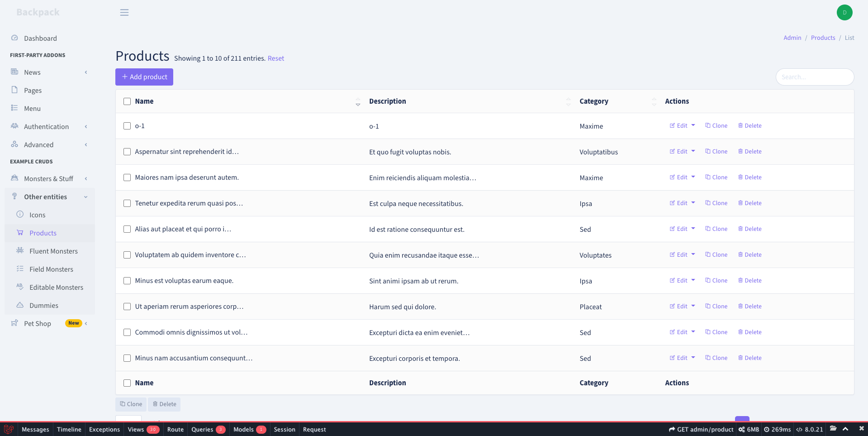Check the Ut aperiam rerum row
Viewport: 868px width, 436px height.
[127, 307]
